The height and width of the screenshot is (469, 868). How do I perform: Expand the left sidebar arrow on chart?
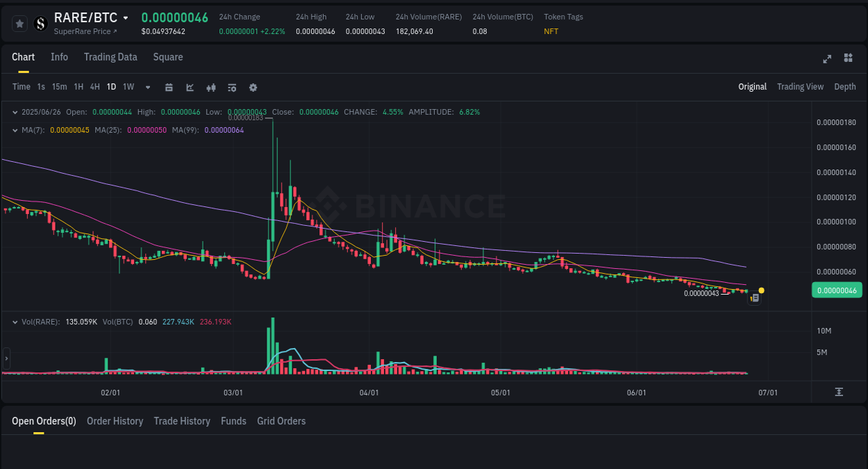pos(6,358)
